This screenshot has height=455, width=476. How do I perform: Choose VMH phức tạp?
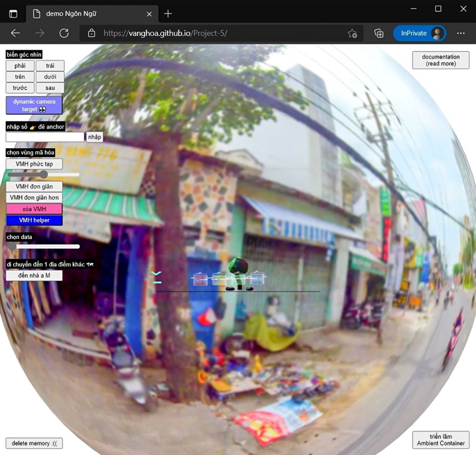tap(34, 164)
